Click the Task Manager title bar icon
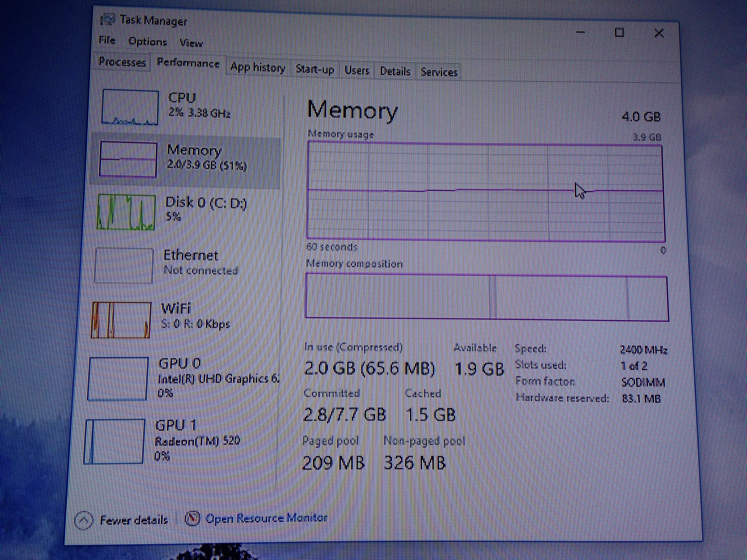This screenshot has height=560, width=747. tap(108, 20)
